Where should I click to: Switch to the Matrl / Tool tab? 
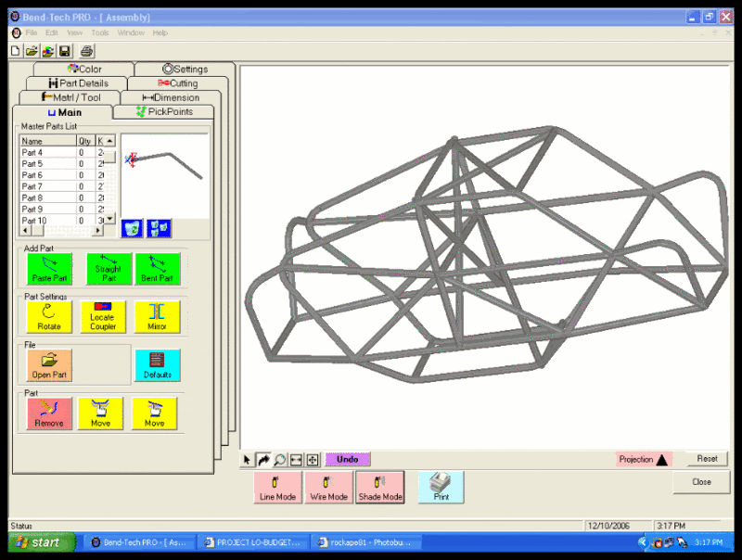coord(70,97)
